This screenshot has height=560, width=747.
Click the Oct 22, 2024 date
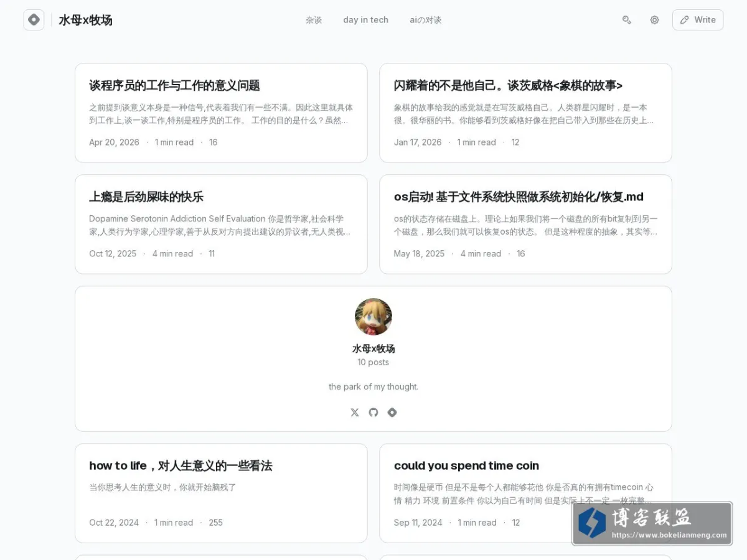(114, 523)
